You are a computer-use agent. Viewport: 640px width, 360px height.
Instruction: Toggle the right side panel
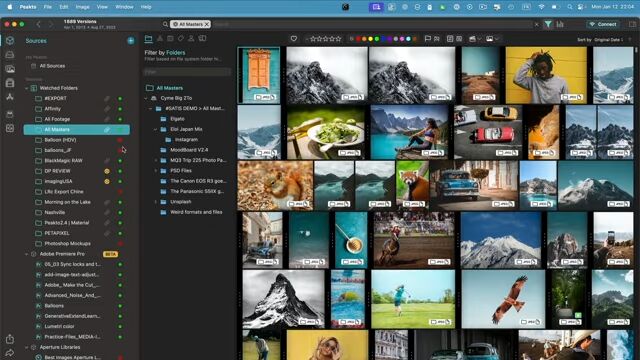tap(632, 24)
